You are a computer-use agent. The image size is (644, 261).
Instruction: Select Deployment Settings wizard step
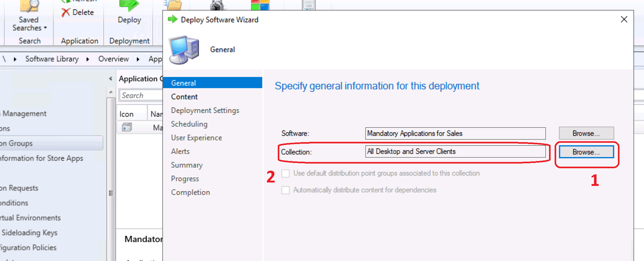[205, 110]
